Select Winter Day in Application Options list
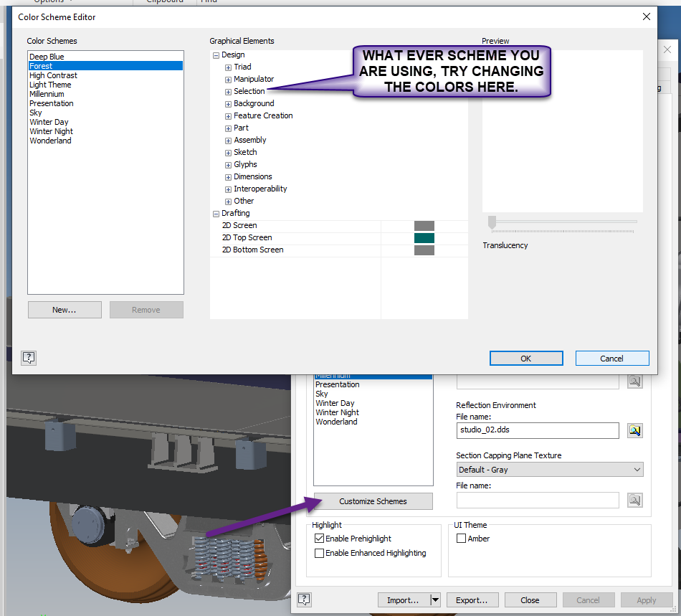This screenshot has width=681, height=616. [373, 403]
